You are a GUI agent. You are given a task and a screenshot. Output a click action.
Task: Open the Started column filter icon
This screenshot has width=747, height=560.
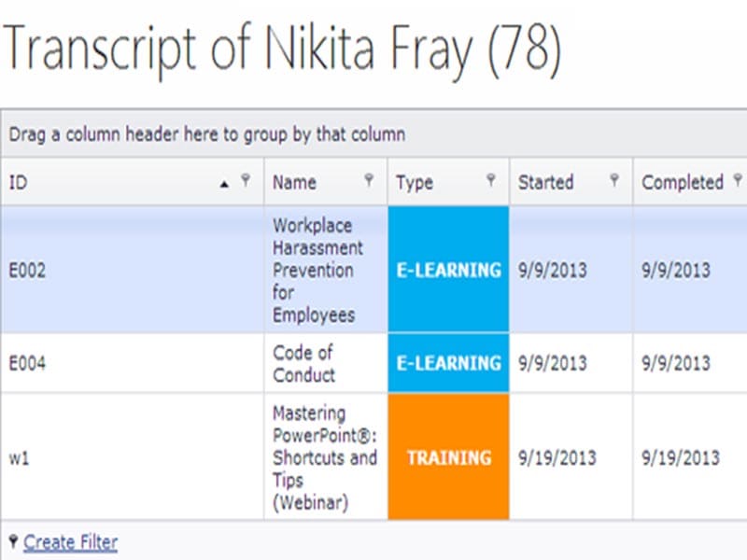614,180
